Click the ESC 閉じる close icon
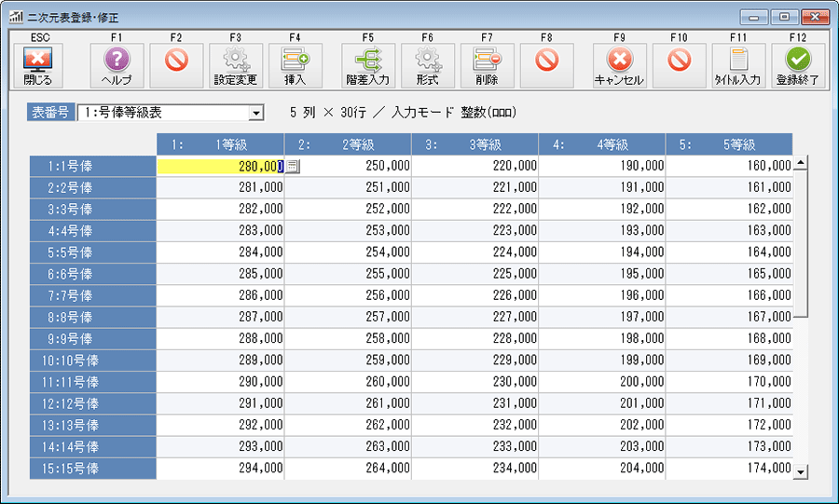839x504 pixels. [38, 66]
